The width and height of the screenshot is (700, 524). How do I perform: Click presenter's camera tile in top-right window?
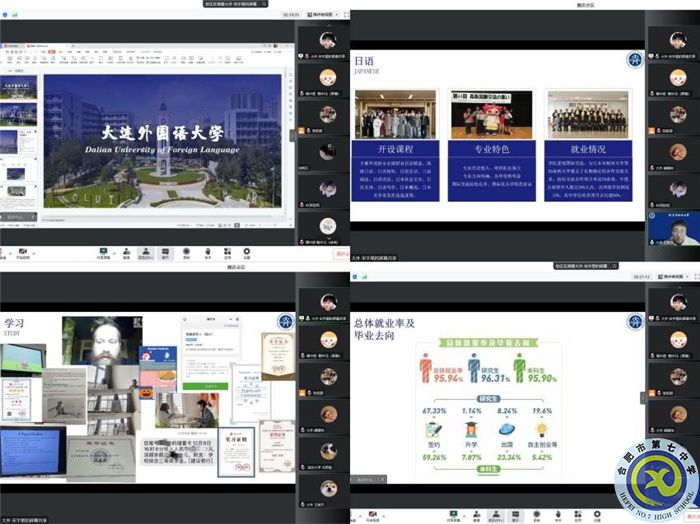point(672,229)
